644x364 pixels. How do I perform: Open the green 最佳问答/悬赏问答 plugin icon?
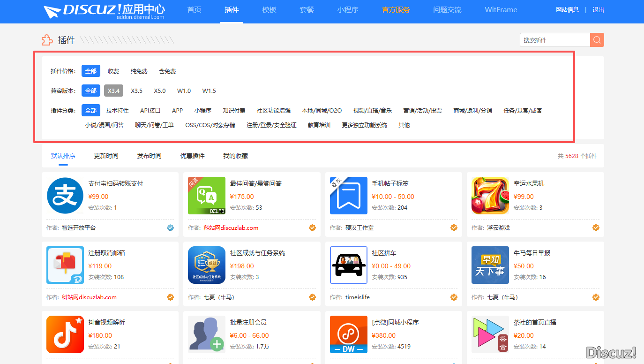pos(207,196)
